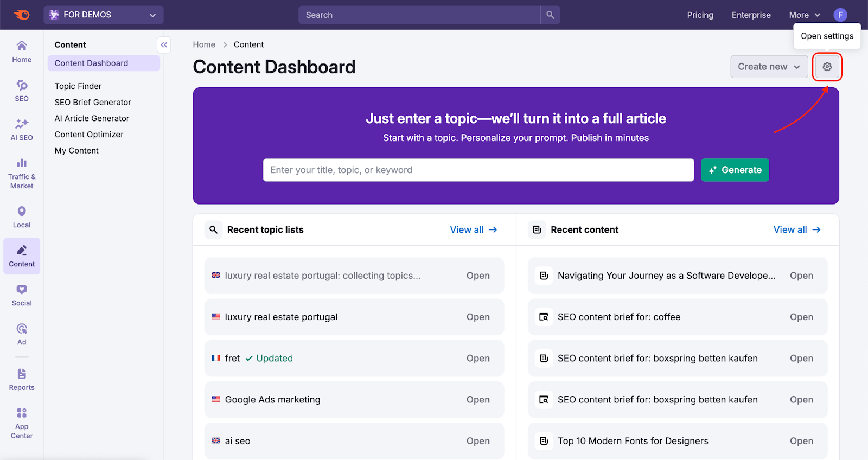Click the title, topic, or keyword field
Viewport: 868px width, 460px height.
(478, 170)
